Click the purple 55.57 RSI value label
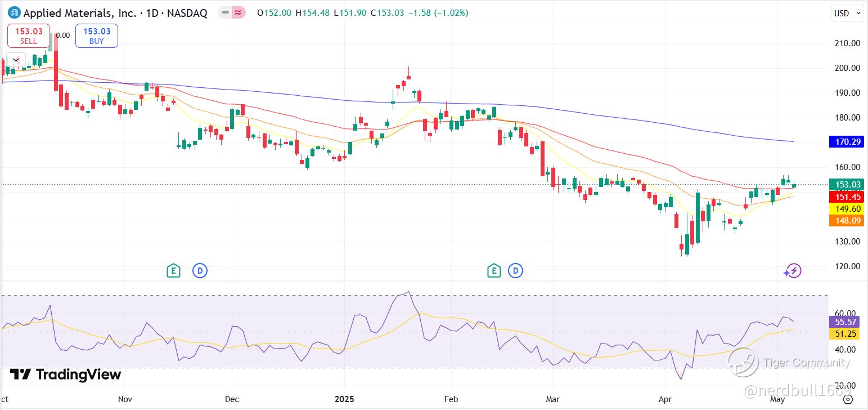Screen dimensions: 868x410 coord(844,322)
